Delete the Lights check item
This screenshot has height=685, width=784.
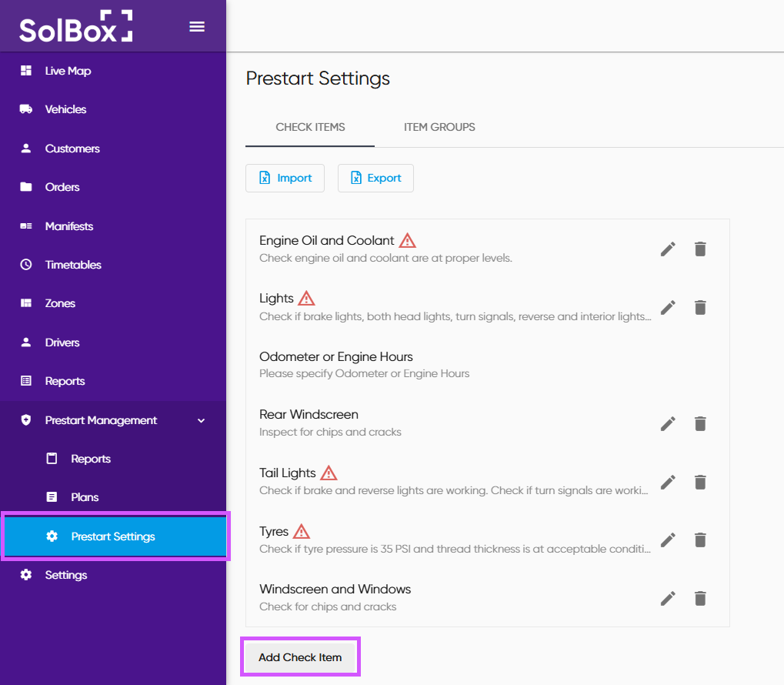(700, 308)
